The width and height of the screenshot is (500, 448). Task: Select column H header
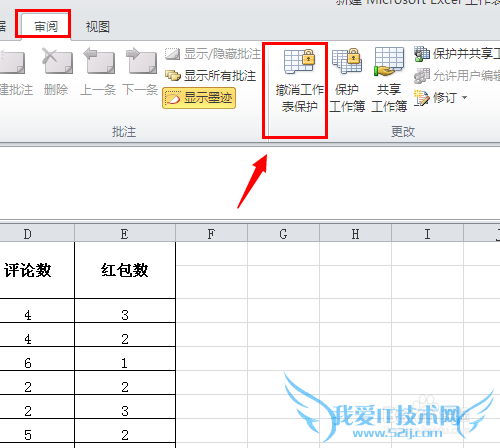[355, 234]
